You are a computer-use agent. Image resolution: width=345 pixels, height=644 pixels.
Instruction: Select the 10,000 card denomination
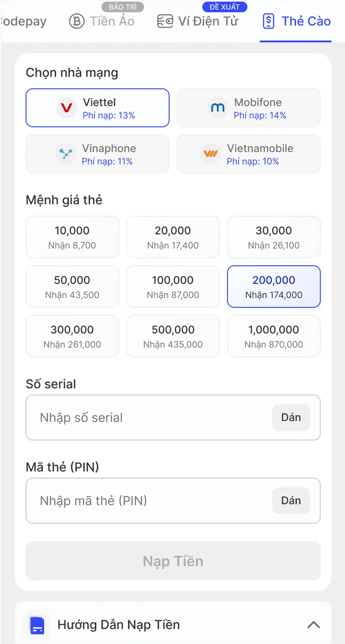pos(72,237)
